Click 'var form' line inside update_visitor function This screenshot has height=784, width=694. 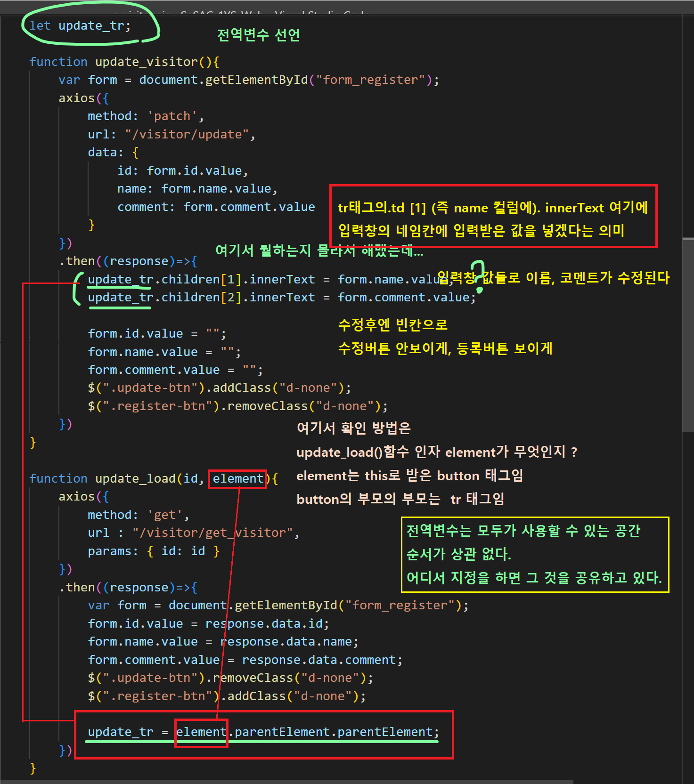[x=249, y=80]
